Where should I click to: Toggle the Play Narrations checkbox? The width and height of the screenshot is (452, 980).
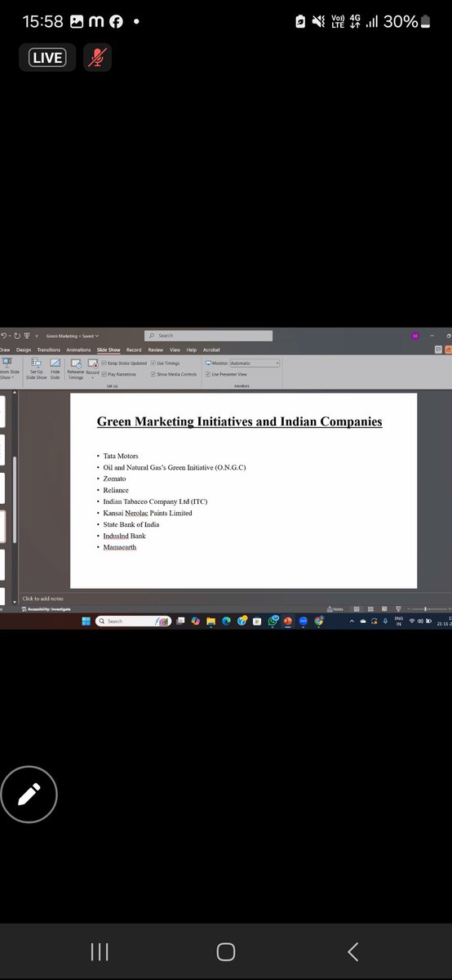point(104,374)
